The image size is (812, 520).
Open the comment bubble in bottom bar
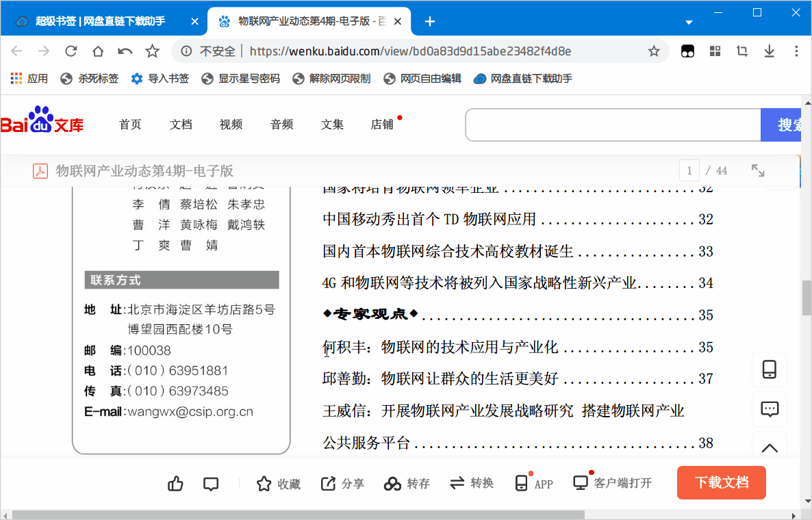click(211, 484)
